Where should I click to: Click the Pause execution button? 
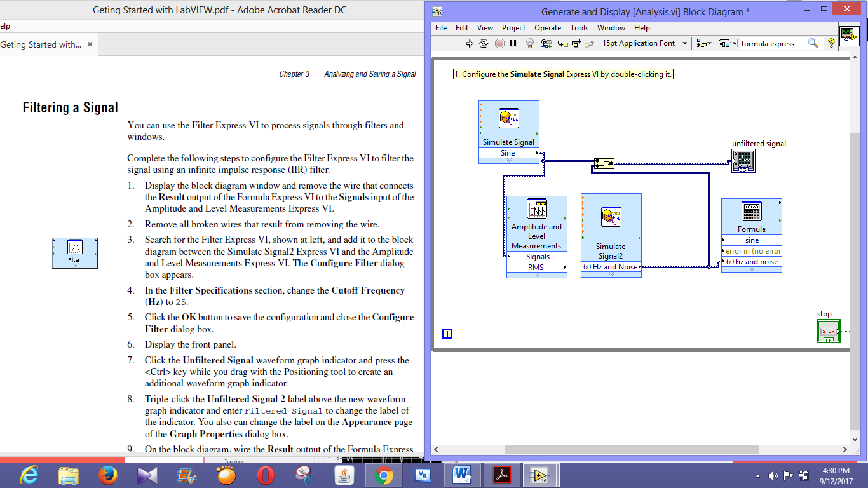click(x=513, y=43)
